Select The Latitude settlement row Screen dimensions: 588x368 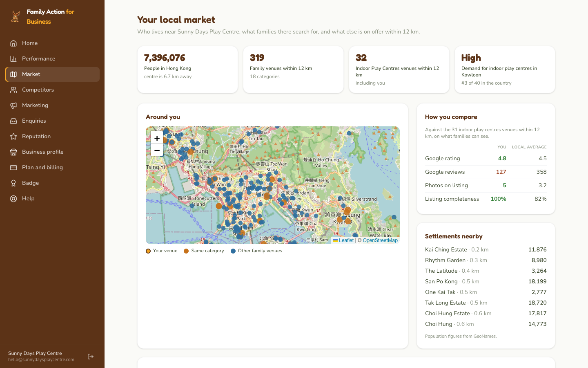pyautogui.click(x=486, y=271)
